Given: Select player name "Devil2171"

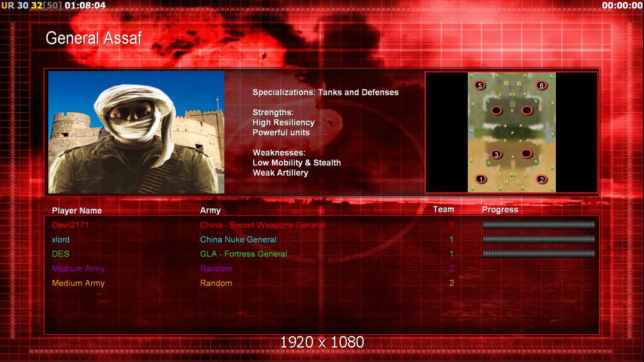Looking at the screenshot, I should pos(70,225).
